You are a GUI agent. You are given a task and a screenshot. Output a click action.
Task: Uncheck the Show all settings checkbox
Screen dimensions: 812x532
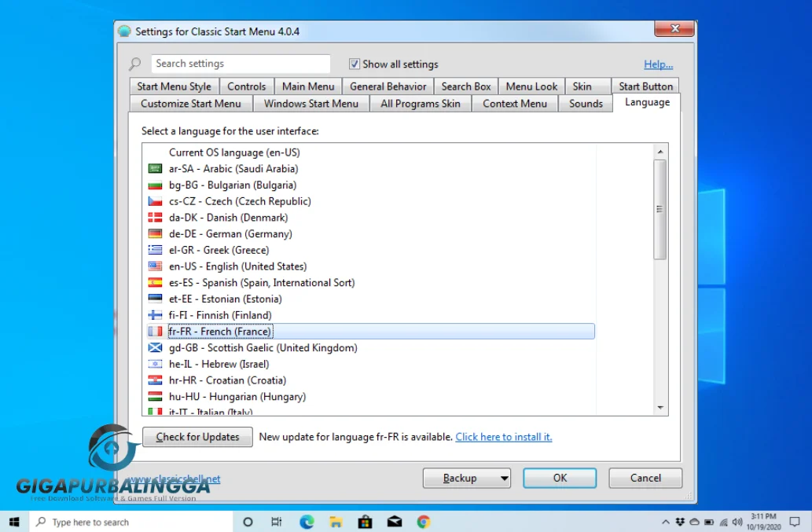coord(355,64)
